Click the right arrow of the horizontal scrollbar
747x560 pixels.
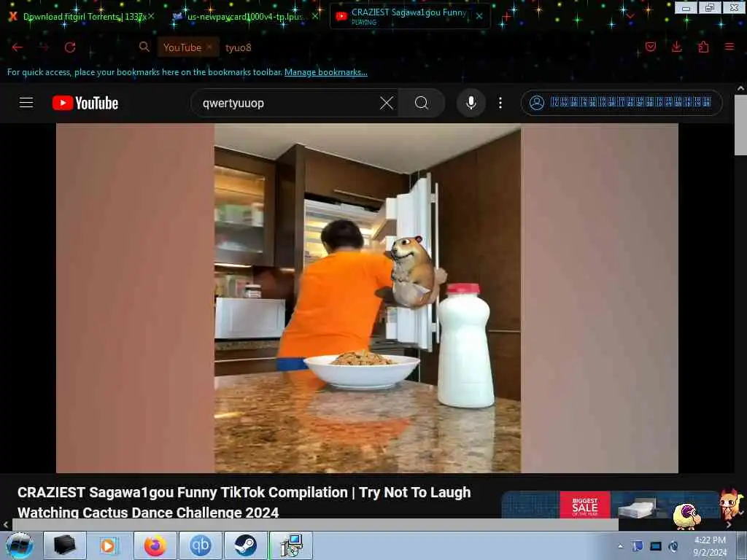tap(729, 525)
